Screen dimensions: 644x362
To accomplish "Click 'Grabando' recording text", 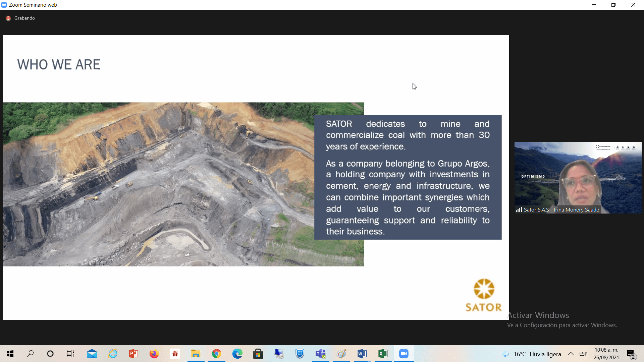I will coord(24,18).
